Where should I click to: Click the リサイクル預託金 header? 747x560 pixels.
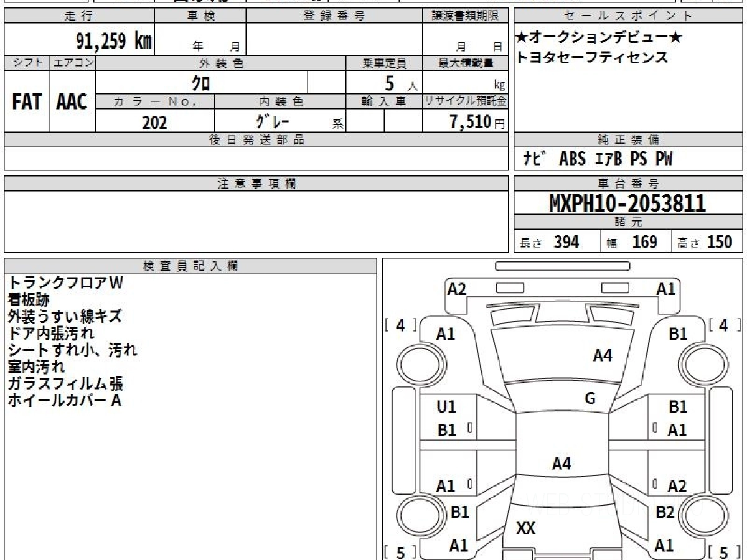[465, 101]
